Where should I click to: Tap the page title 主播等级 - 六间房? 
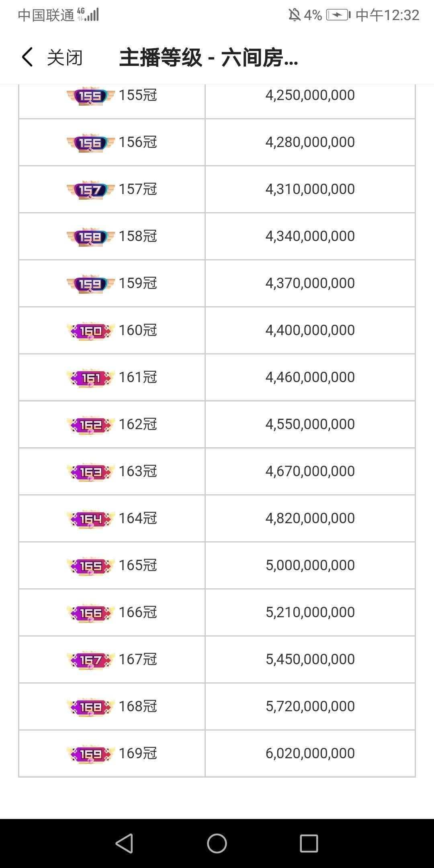pyautogui.click(x=209, y=57)
